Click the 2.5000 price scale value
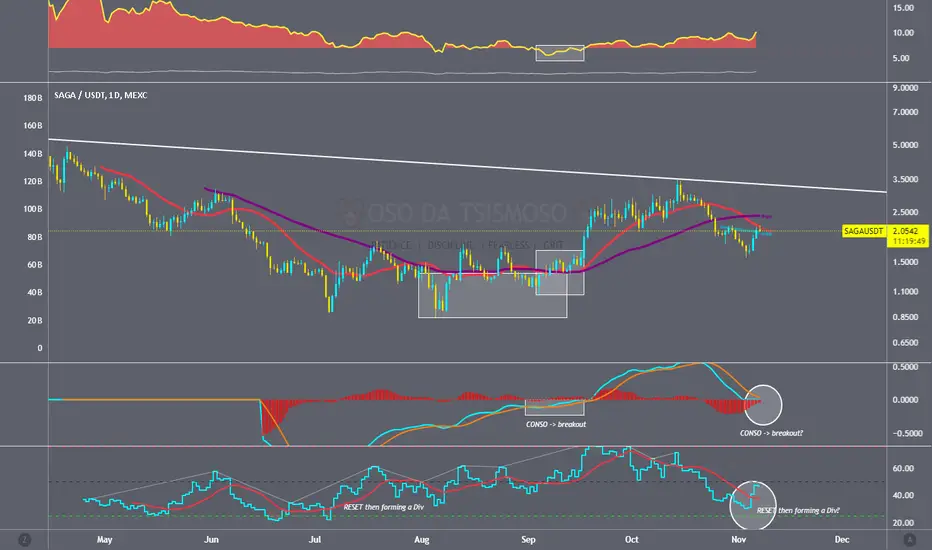Screen dimensions: 932x550 coord(905,212)
